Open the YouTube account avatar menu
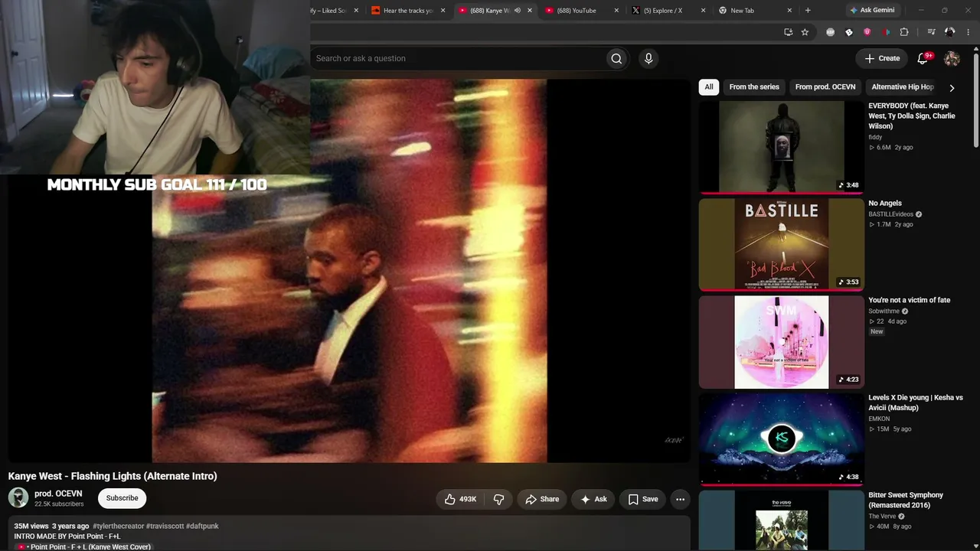The width and height of the screenshot is (980, 551). (x=952, y=58)
